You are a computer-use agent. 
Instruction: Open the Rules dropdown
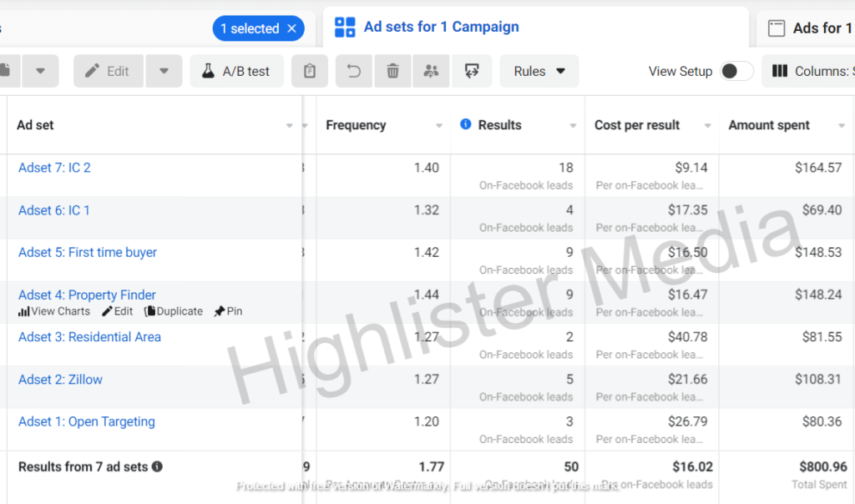(539, 72)
